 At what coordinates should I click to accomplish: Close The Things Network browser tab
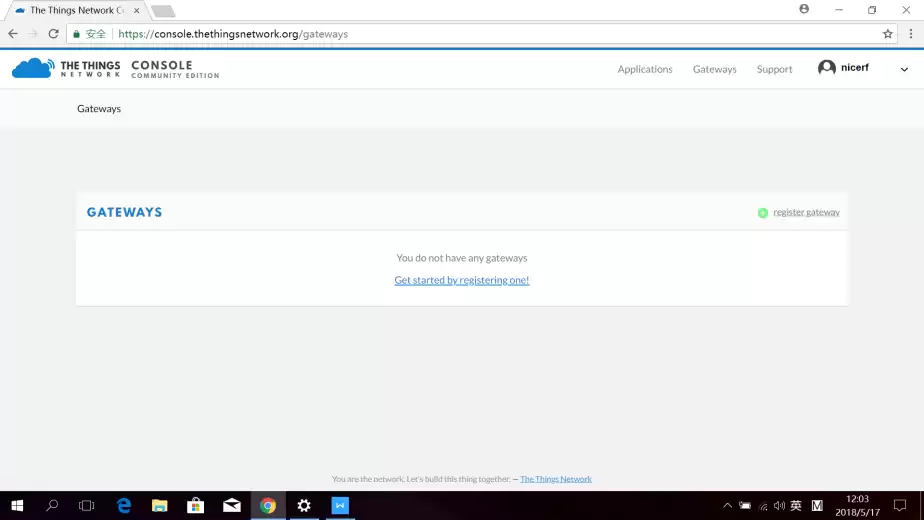[136, 10]
